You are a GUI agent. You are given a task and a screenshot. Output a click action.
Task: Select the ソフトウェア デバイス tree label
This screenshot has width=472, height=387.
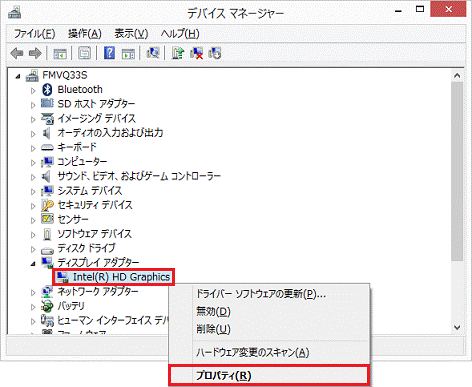click(x=95, y=234)
